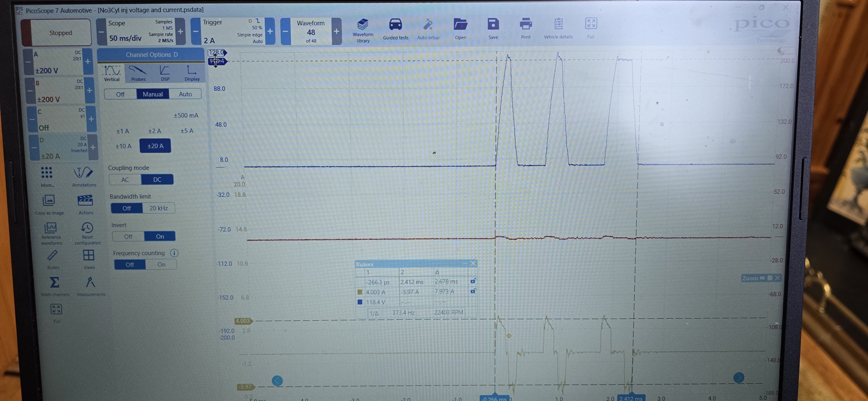868x401 pixels.
Task: Open Channel B settings
Action: click(60, 91)
